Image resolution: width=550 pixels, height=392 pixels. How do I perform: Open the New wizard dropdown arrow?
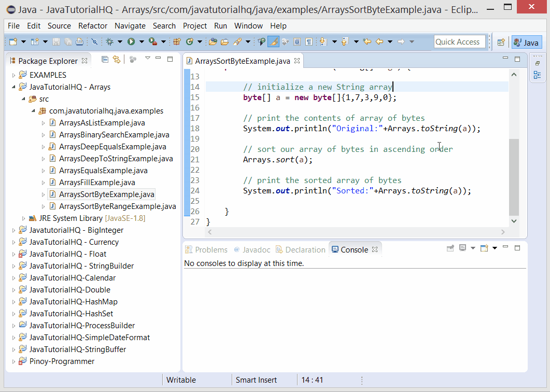23,40
